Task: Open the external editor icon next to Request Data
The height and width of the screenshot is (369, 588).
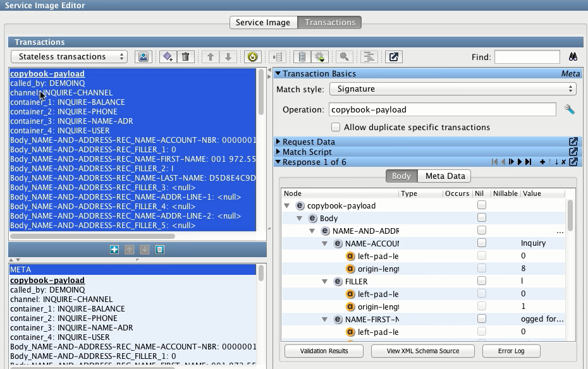Action: [x=574, y=142]
